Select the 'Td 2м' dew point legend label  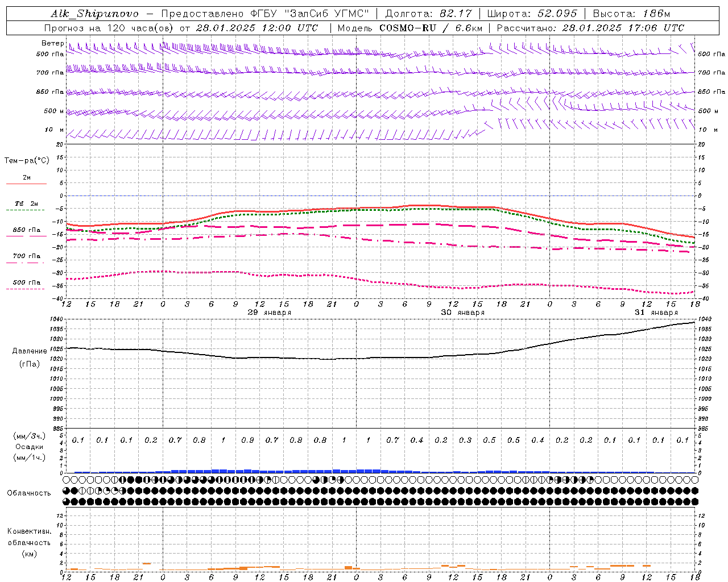click(x=27, y=203)
